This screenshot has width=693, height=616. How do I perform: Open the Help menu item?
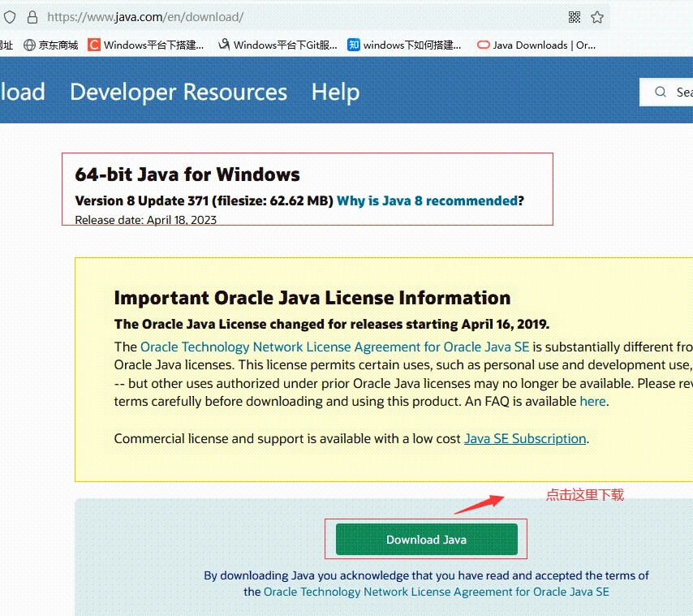(335, 92)
